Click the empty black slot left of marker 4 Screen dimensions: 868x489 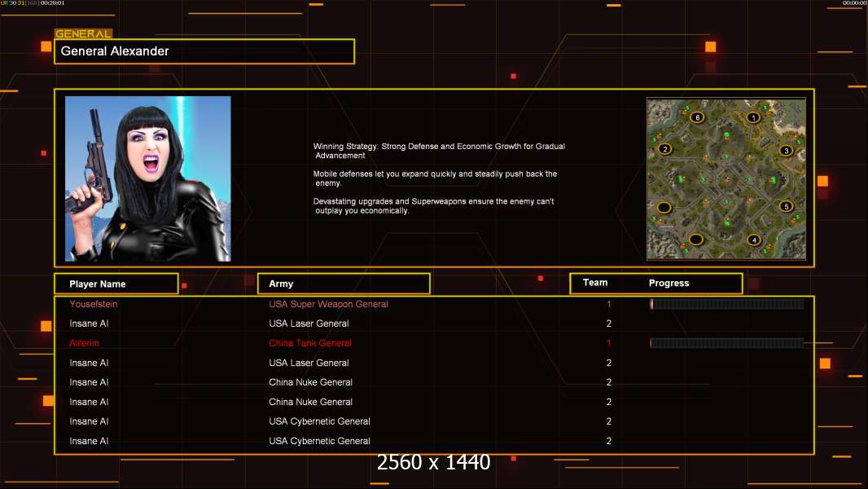click(696, 240)
